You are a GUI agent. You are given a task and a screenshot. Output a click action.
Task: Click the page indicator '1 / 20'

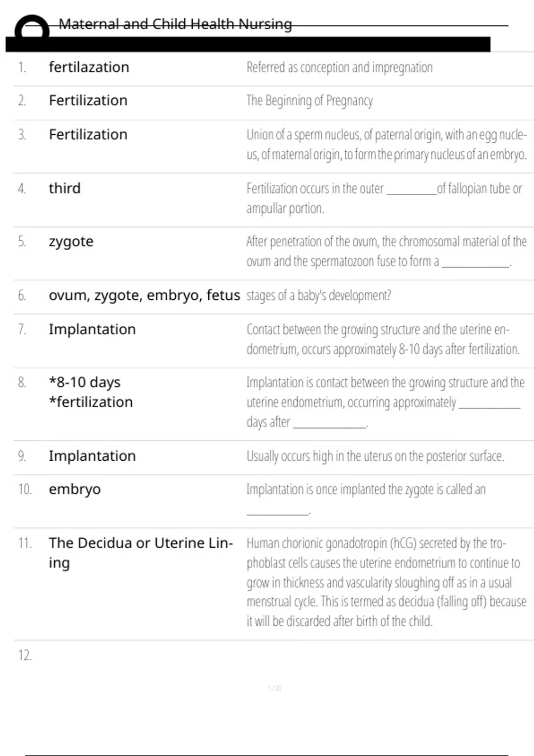coord(275,688)
